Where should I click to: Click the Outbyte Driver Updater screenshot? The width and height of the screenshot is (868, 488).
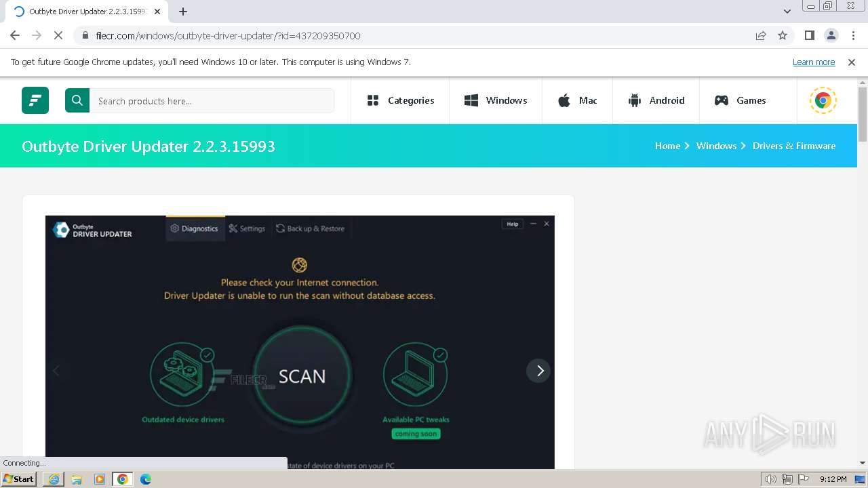click(300, 342)
